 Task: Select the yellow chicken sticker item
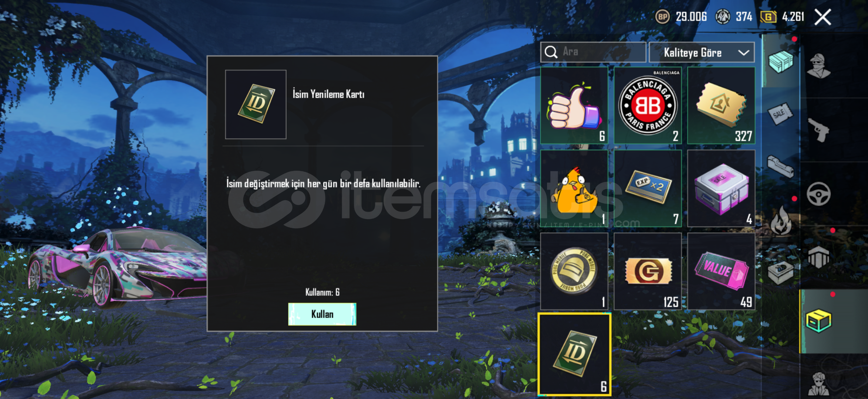pos(574,188)
